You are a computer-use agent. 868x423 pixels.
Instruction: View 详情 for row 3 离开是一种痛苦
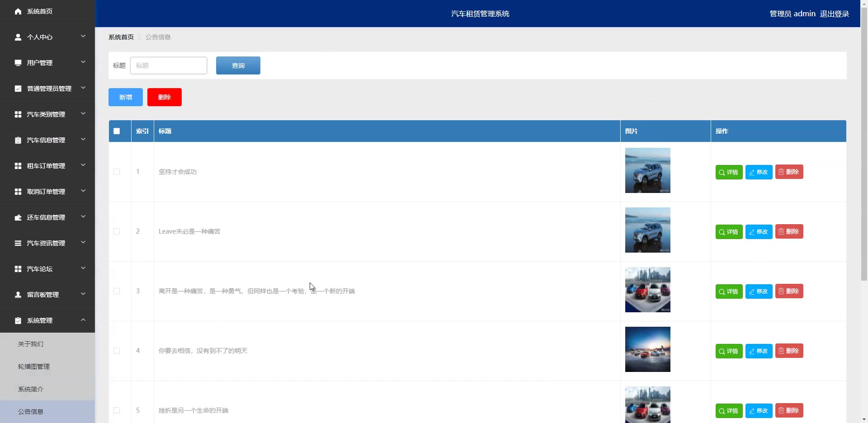click(x=729, y=291)
